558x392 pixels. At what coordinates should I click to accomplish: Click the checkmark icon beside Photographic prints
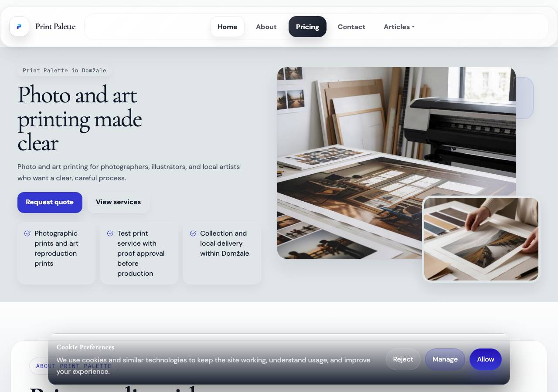[x=27, y=233]
